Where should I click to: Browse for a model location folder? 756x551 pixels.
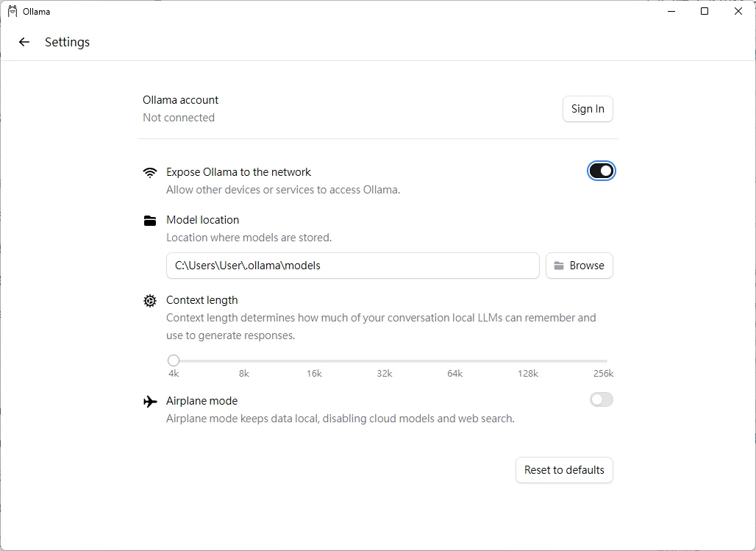tap(580, 266)
